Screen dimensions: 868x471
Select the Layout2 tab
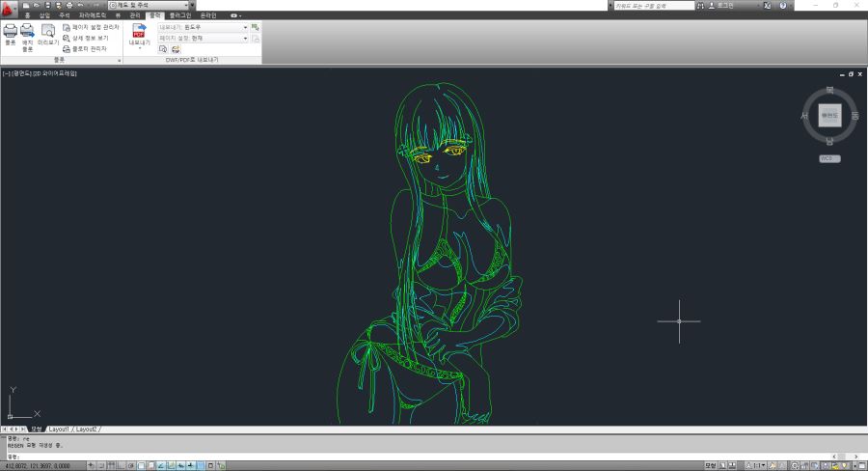coord(87,429)
